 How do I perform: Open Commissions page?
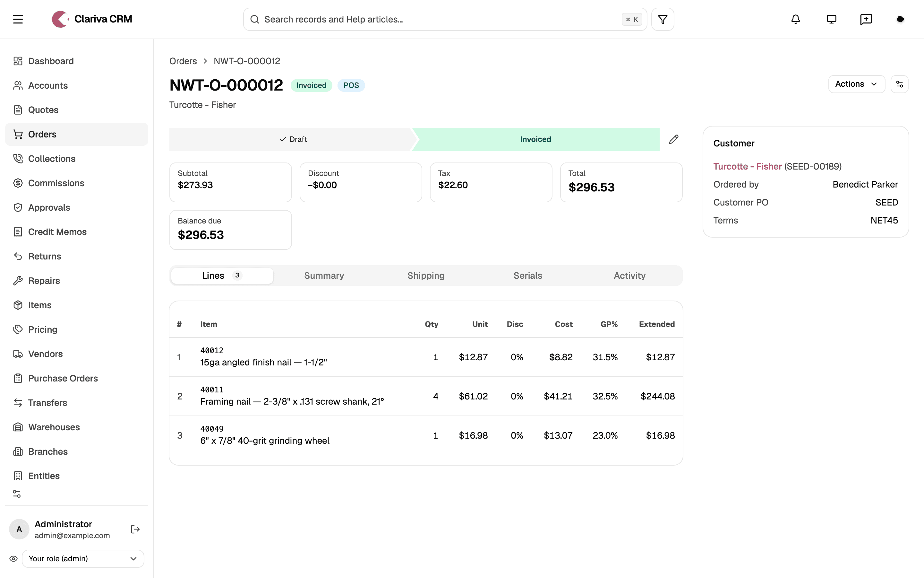[76, 183]
